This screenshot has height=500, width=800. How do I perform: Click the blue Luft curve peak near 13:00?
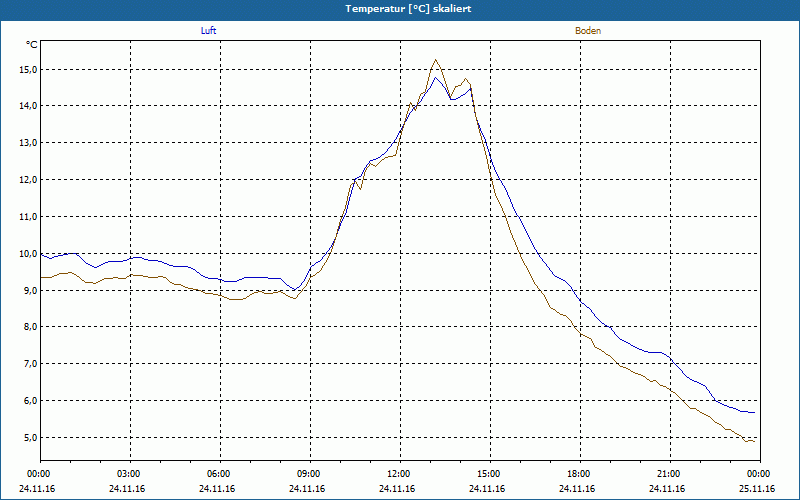pyautogui.click(x=435, y=78)
